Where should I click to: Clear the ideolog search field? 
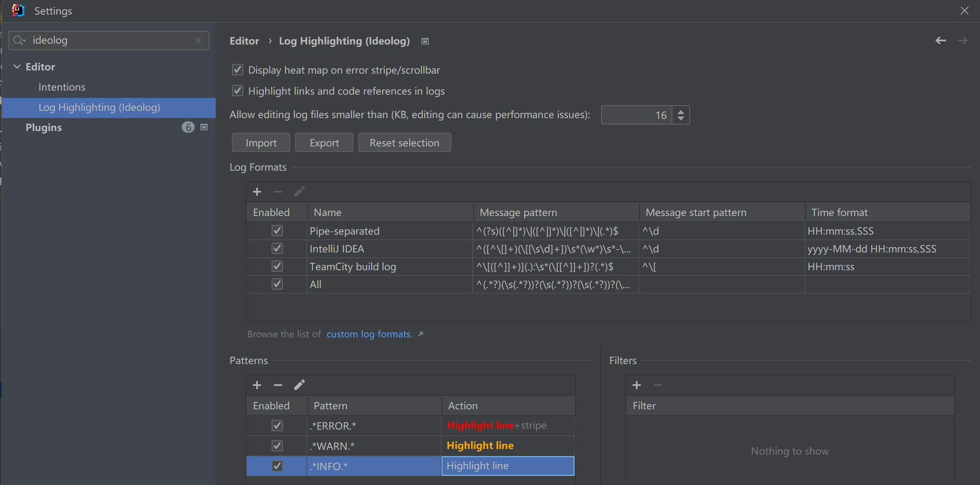pos(198,40)
